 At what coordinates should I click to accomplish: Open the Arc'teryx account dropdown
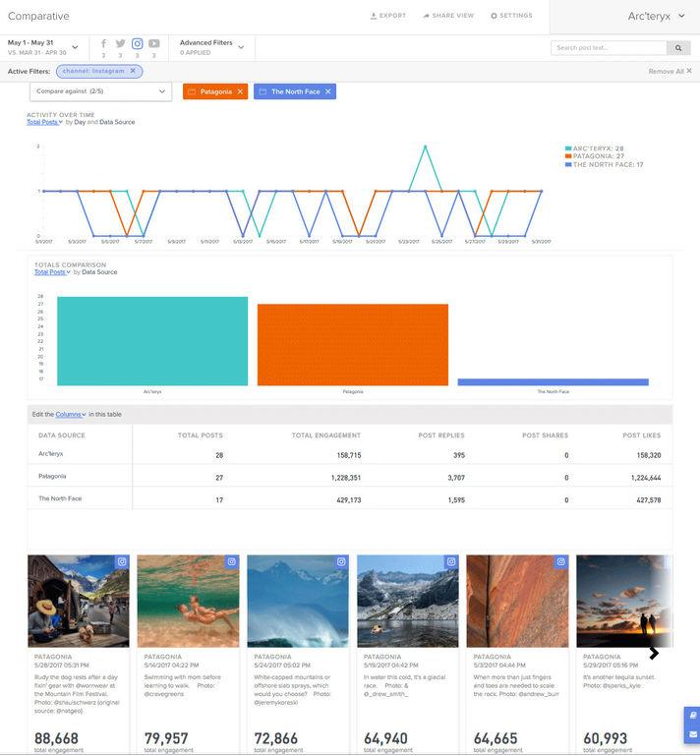click(x=656, y=16)
